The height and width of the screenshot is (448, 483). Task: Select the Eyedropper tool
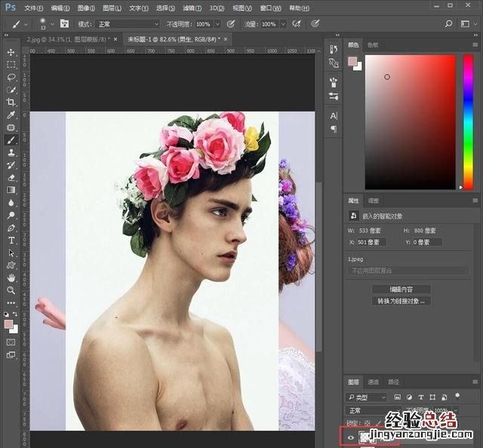point(11,115)
